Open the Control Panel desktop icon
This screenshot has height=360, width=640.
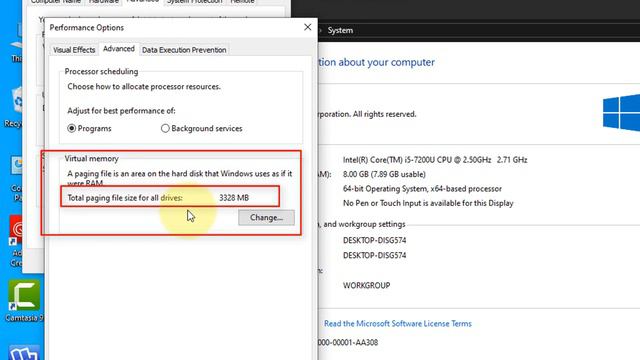[x=17, y=179]
